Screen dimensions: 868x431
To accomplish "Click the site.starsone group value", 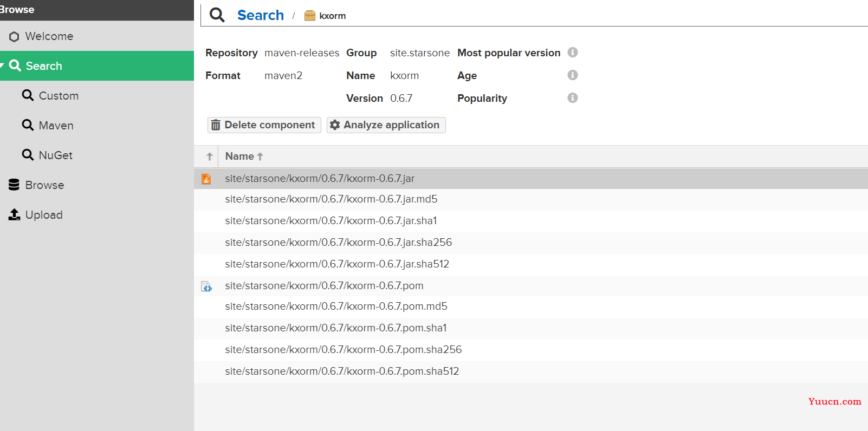I will point(420,53).
